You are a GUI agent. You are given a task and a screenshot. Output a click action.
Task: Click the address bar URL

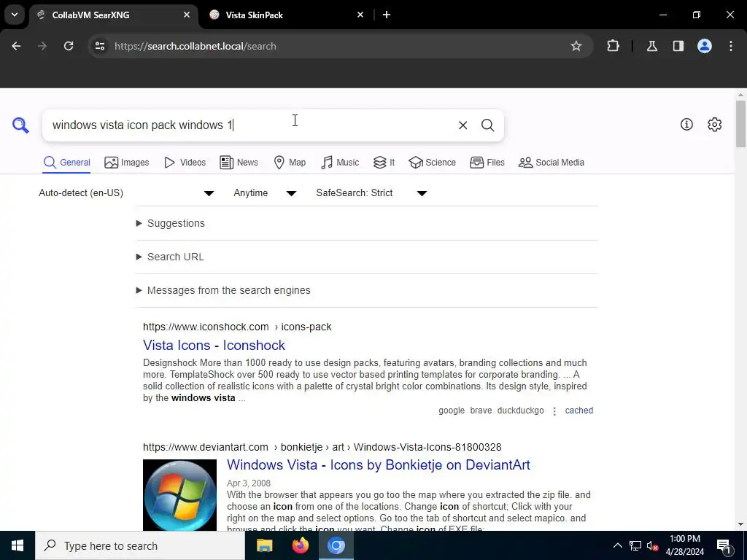[x=196, y=46]
